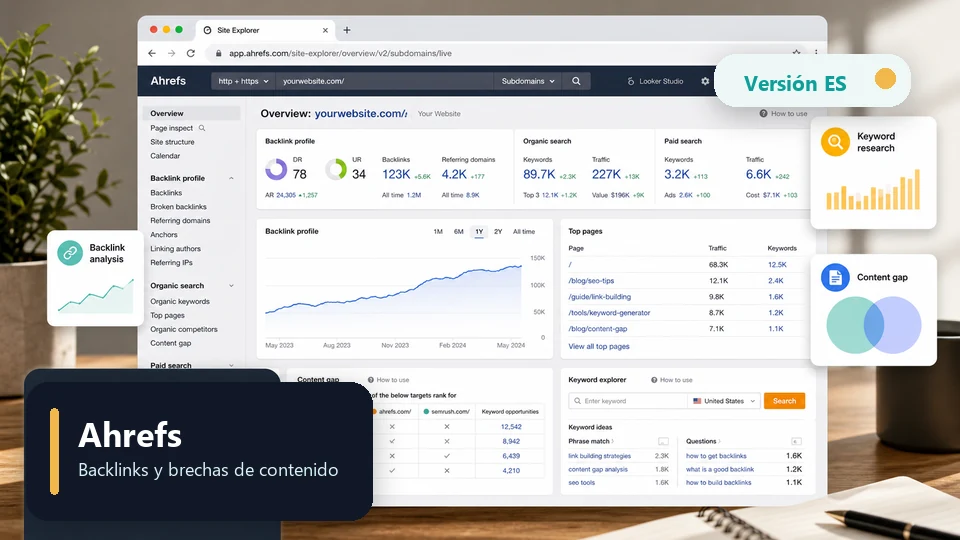
Task: Open Calendar in the sidebar
Action: click(165, 156)
